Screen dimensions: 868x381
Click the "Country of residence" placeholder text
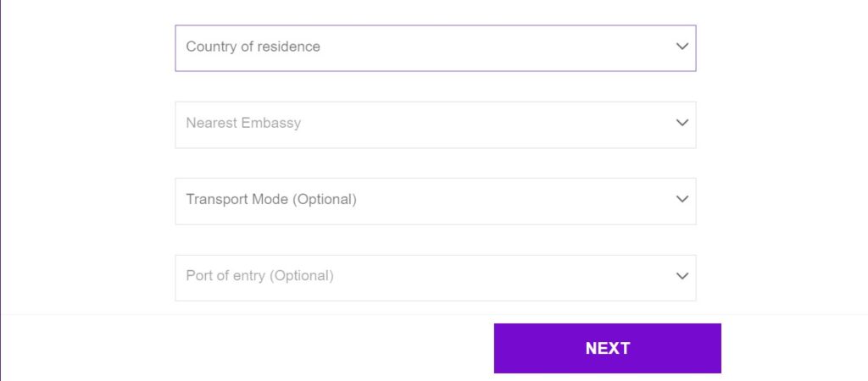(253, 47)
